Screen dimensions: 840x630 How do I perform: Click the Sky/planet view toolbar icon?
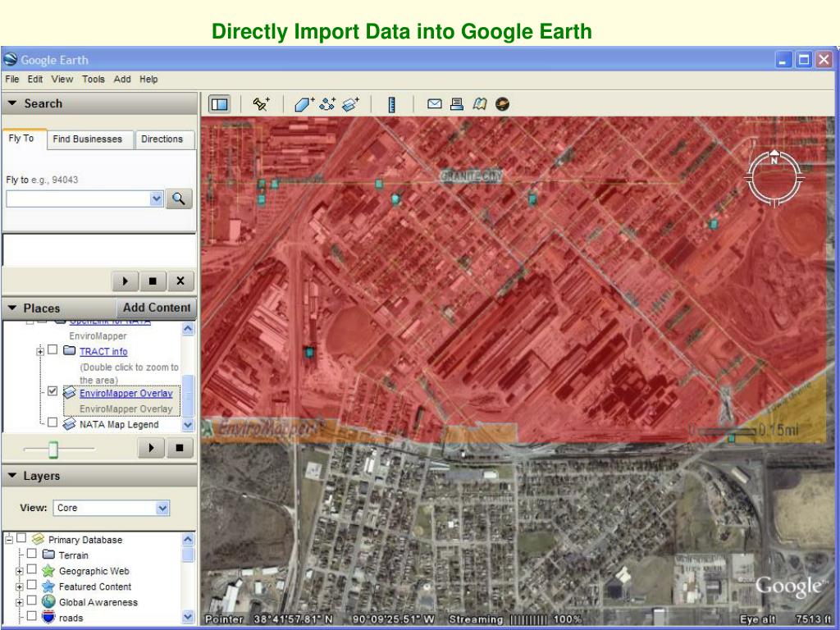point(502,103)
